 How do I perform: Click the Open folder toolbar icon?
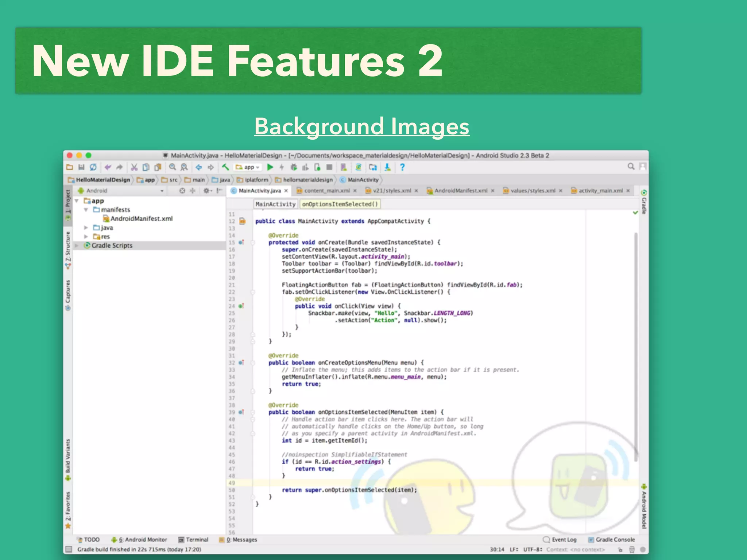[70, 167]
